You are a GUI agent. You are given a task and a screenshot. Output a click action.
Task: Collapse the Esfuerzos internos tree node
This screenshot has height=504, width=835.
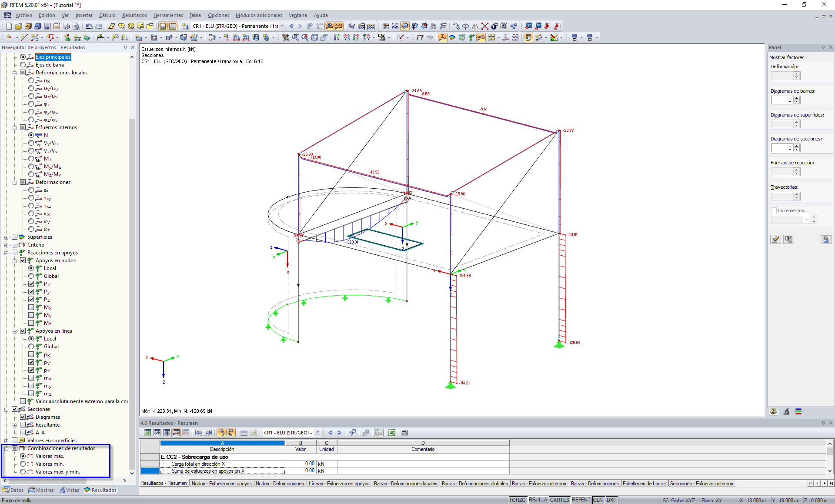coord(14,127)
